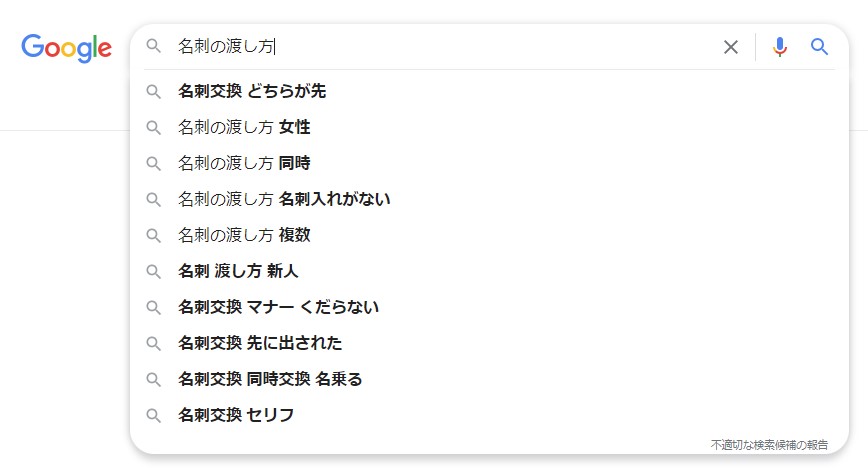868x468 pixels.
Task: Report inappropriate predictions link "不適切な検索候補の報告"
Action: [x=769, y=444]
